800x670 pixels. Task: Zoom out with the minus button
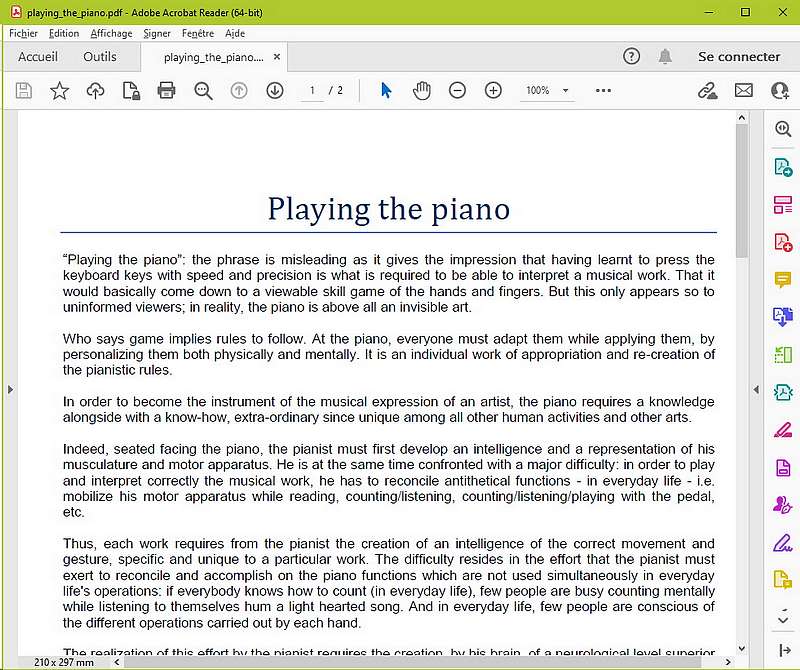[457, 91]
